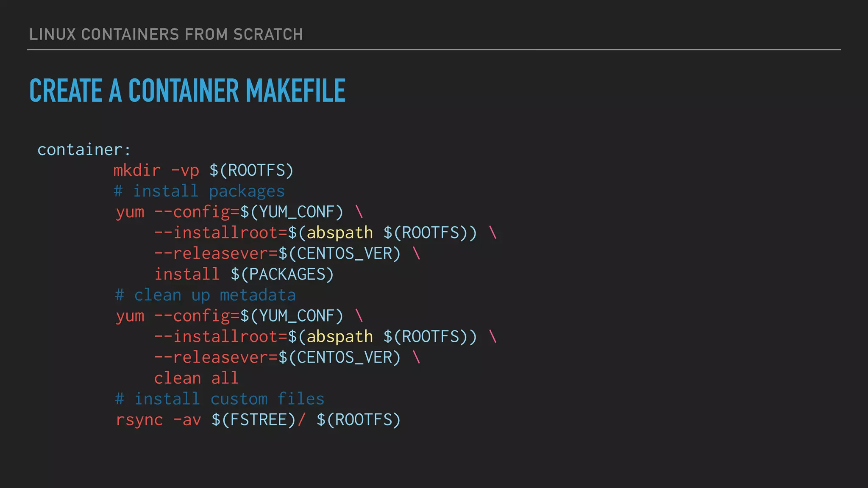Click the second '$(CENTOS_VER)' variable
This screenshot has width=868, height=488.
point(339,357)
